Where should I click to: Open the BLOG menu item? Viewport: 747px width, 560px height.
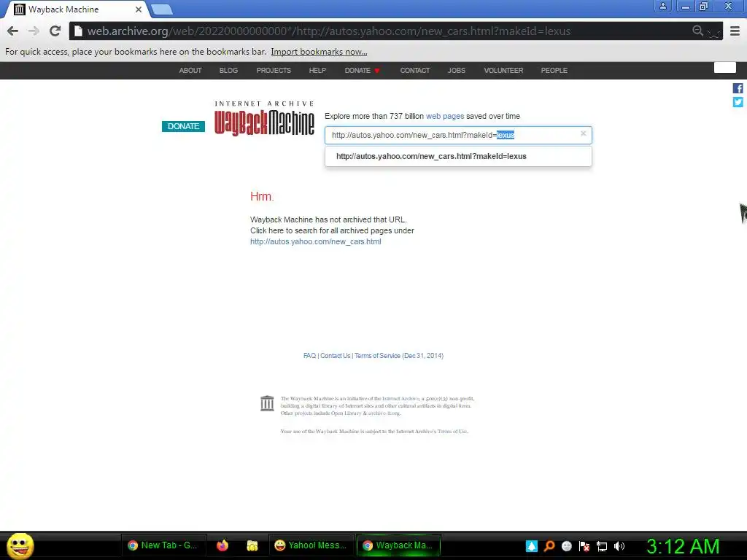click(x=228, y=71)
